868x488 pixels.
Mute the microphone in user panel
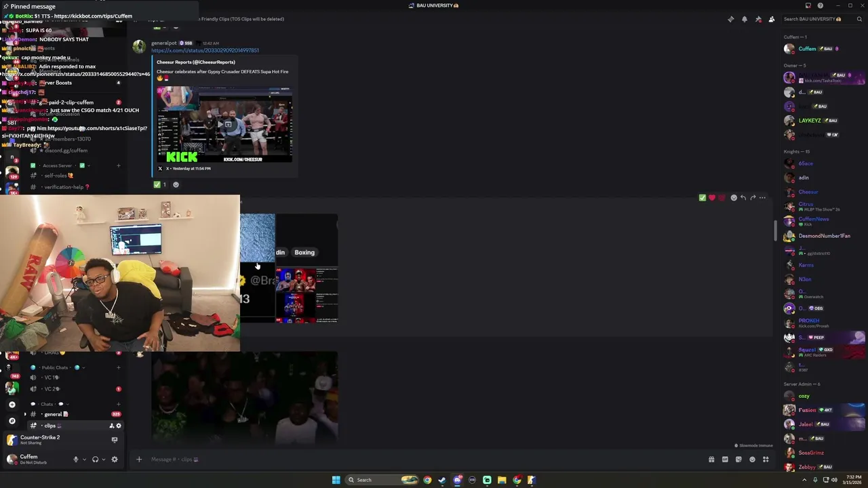tap(76, 460)
